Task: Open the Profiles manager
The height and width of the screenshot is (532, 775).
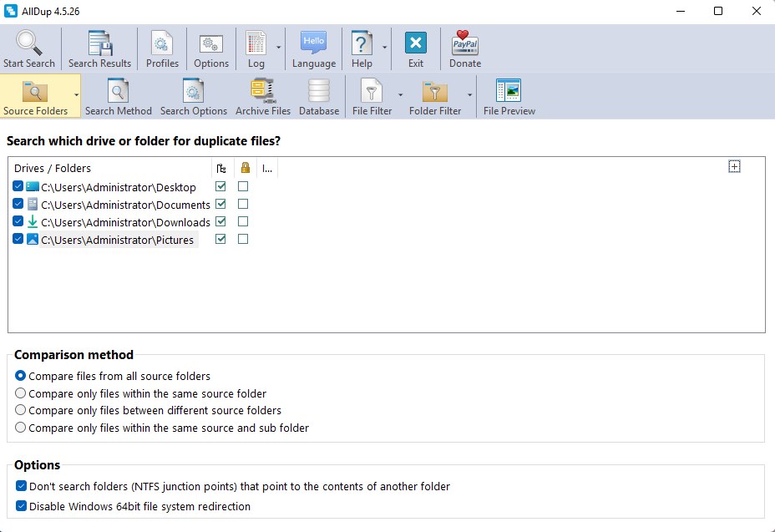Action: coord(161,48)
